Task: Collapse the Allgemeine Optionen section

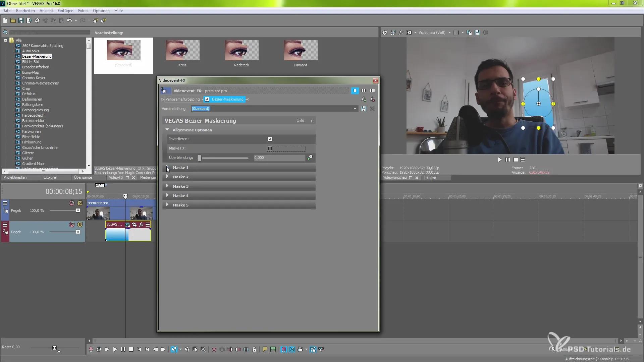Action: [167, 130]
